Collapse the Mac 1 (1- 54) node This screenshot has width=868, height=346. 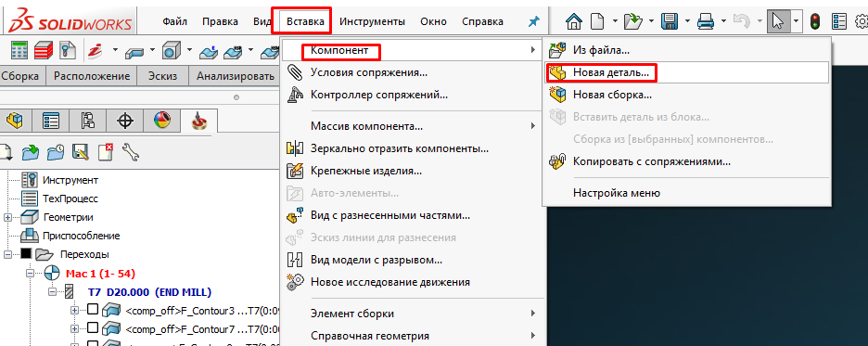click(x=31, y=274)
